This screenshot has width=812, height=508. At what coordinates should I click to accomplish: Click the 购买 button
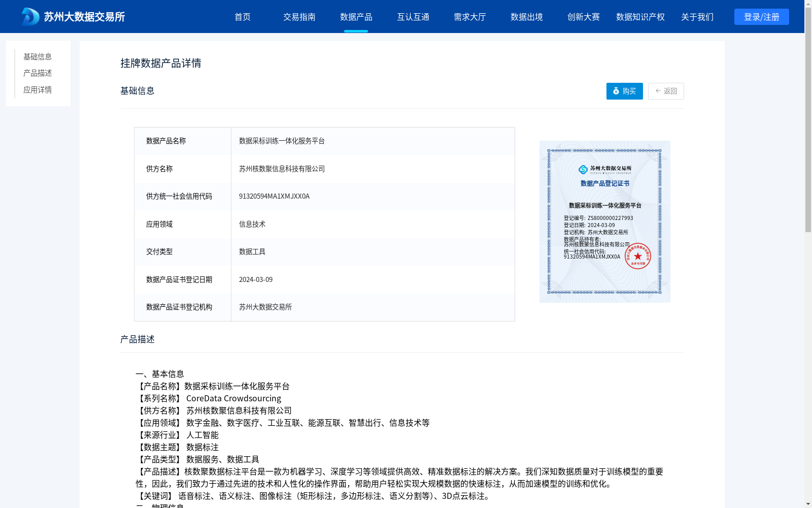point(625,91)
